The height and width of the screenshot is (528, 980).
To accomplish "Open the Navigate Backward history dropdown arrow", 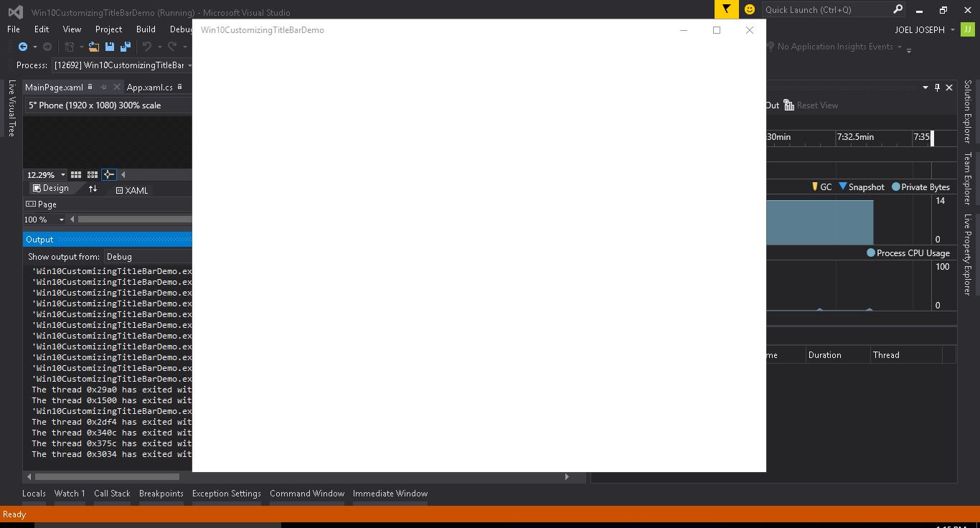I will point(34,47).
